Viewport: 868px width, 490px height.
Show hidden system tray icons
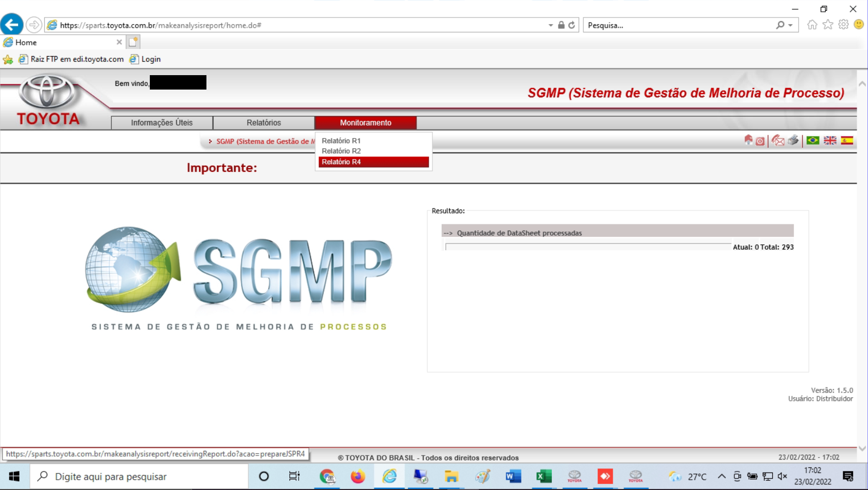click(x=722, y=477)
